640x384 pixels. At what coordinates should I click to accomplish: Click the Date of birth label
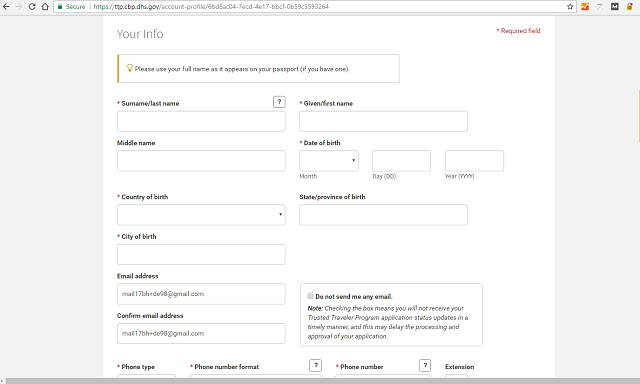(x=322, y=143)
